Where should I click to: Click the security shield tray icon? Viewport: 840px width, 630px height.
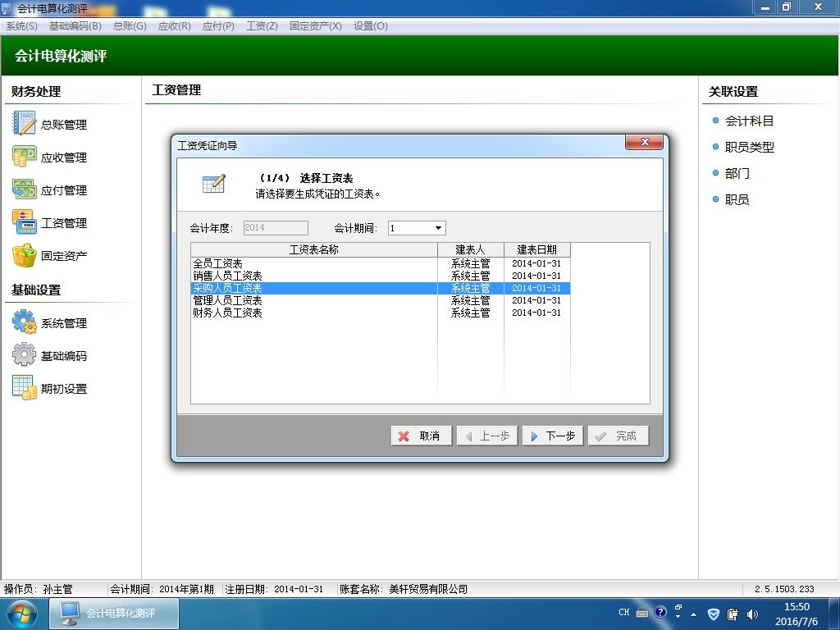[x=714, y=614]
